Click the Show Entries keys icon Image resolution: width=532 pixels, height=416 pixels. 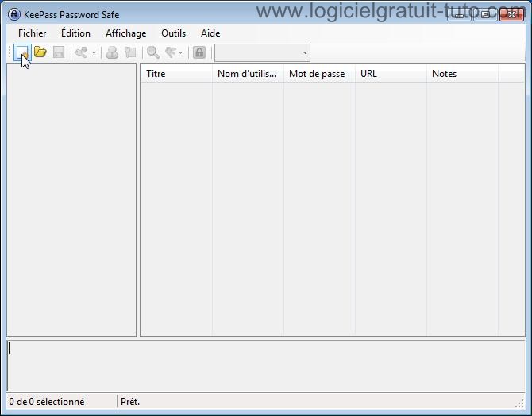171,52
